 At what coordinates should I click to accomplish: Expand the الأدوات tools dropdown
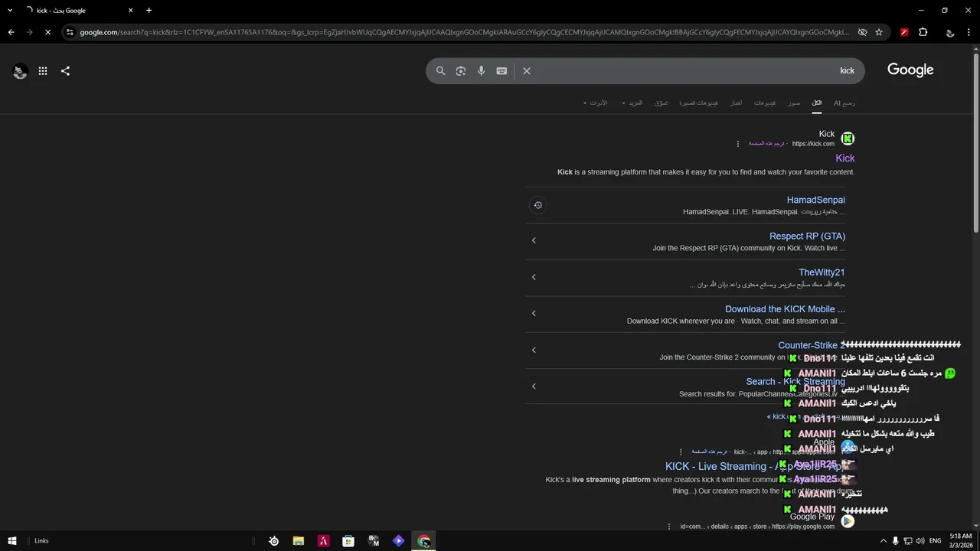[595, 103]
